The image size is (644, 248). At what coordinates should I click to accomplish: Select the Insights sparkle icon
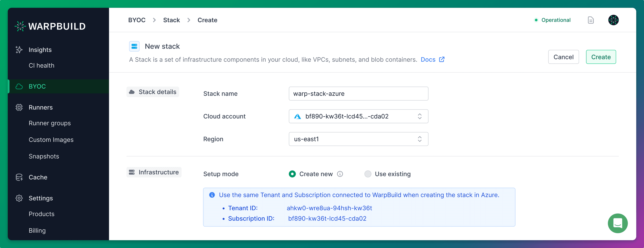pos(19,49)
